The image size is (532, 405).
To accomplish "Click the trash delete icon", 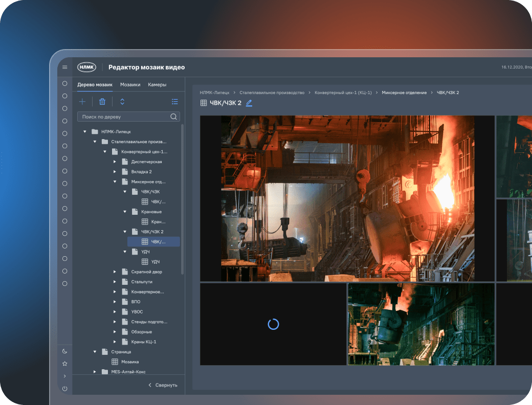I will [x=102, y=102].
